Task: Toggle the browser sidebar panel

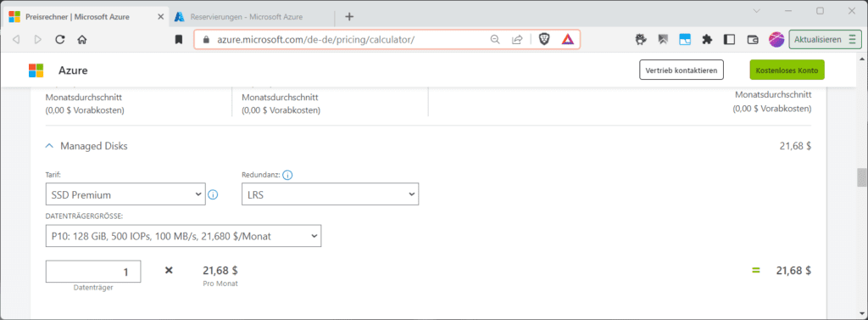Action: coord(729,39)
